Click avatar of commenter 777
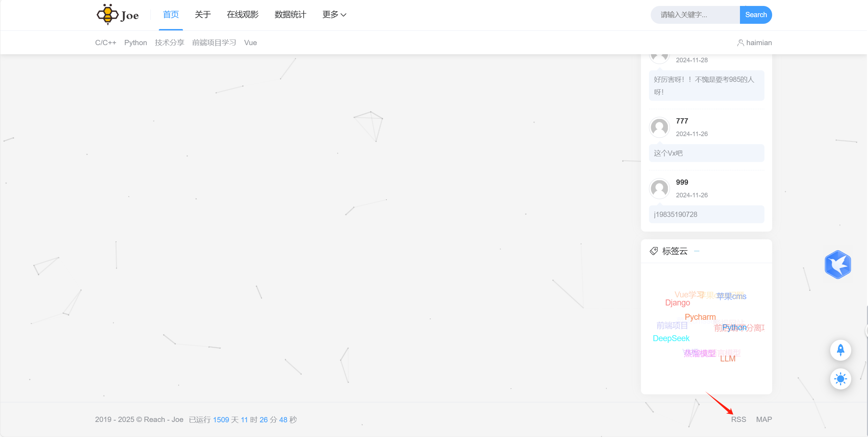Viewport: 868px width, 437px height. coord(659,127)
